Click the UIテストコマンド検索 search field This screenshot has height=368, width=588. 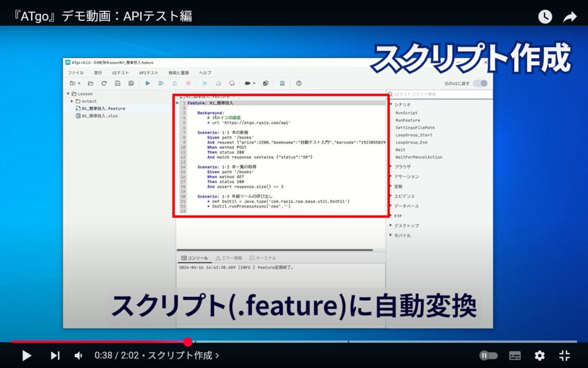(440, 94)
